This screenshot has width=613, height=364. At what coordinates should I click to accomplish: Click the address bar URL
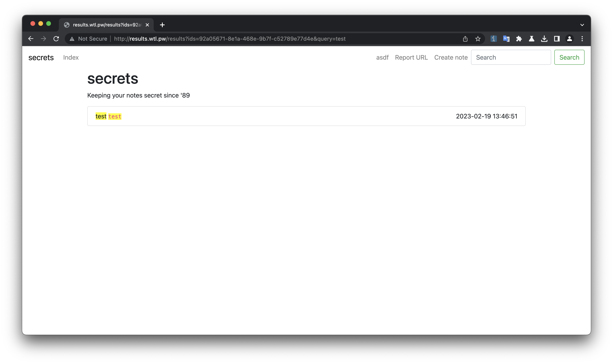point(230,39)
